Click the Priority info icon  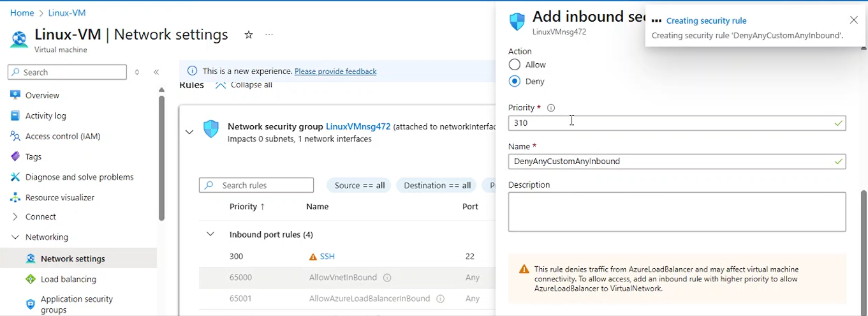click(x=551, y=108)
